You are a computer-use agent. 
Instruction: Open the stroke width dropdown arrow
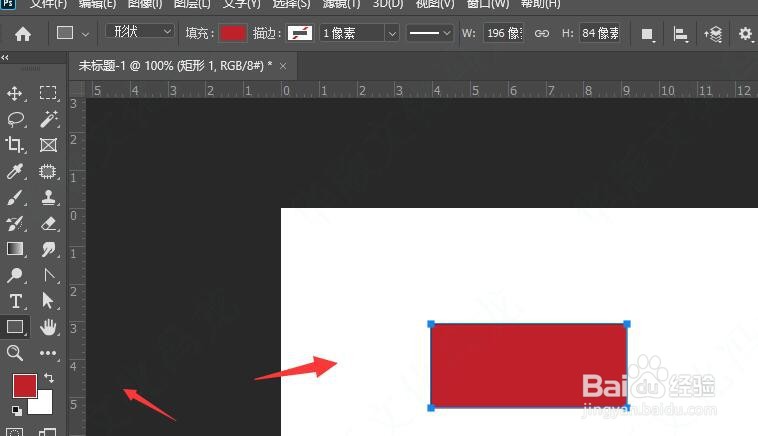[x=392, y=33]
